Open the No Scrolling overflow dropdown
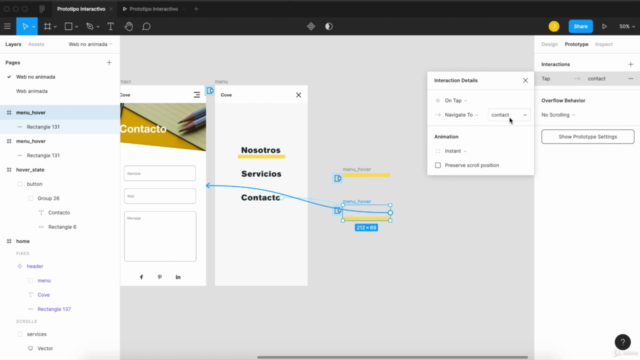The image size is (640, 360). (558, 115)
